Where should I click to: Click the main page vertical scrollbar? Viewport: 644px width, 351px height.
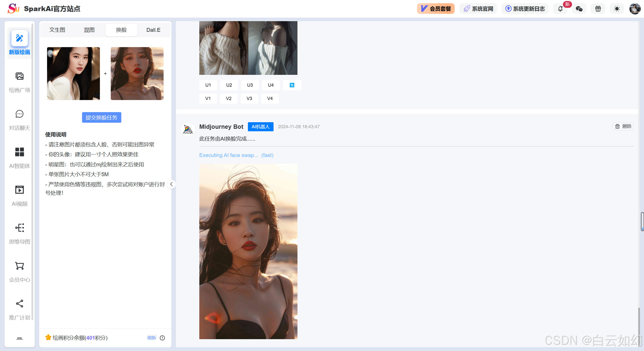pyautogui.click(x=642, y=221)
